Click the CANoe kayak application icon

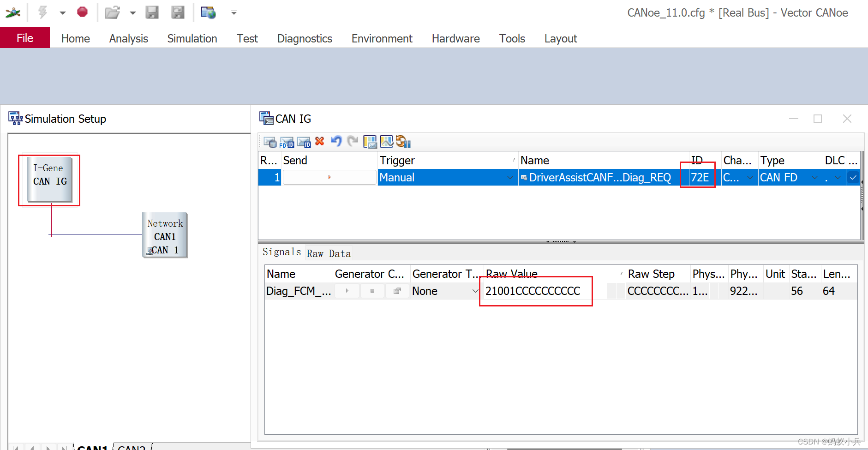pos(13,12)
